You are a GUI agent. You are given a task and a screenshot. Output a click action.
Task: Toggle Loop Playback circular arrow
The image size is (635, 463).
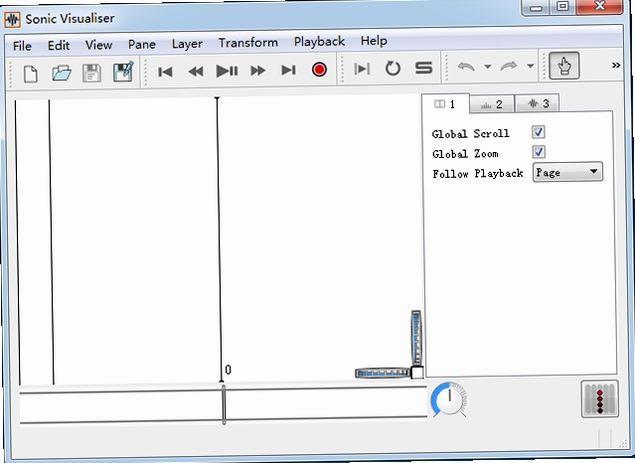(392, 68)
